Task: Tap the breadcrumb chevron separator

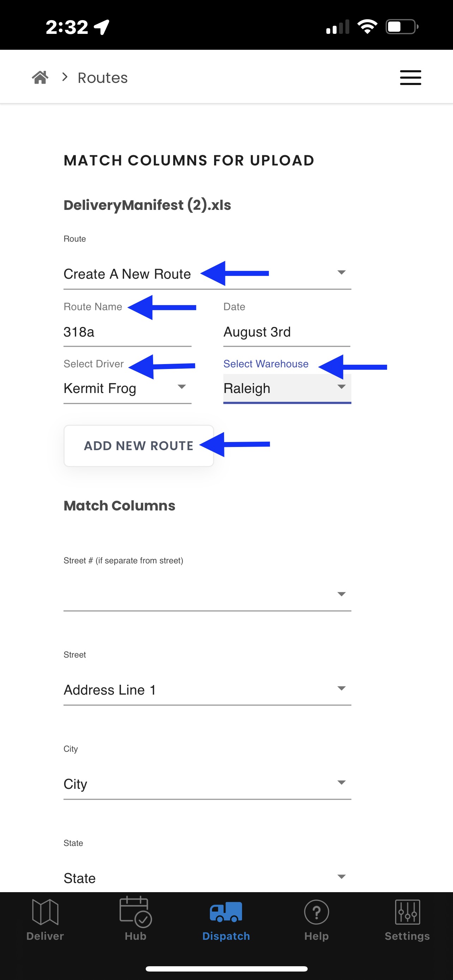Action: (65, 77)
